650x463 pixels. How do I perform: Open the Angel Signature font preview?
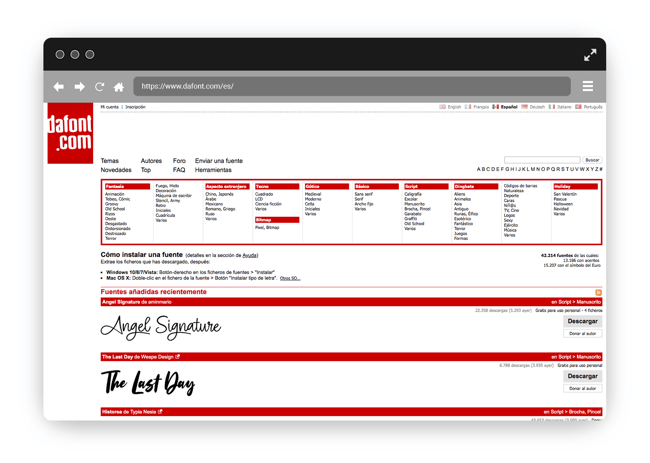[161, 327]
